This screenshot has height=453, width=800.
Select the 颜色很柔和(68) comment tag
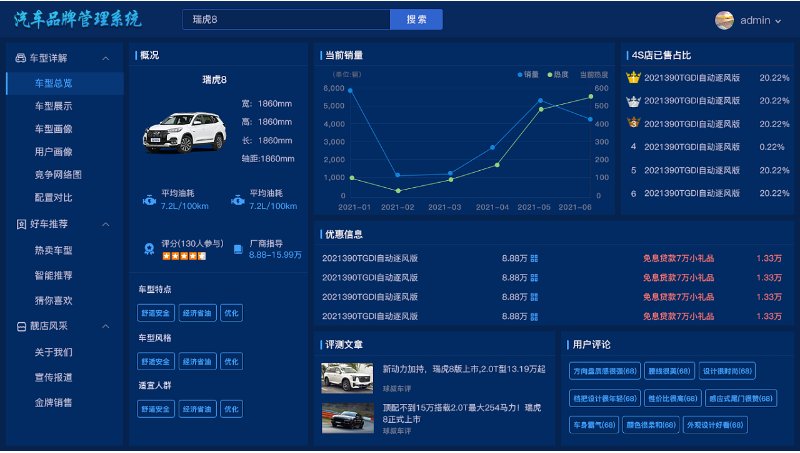(651, 425)
